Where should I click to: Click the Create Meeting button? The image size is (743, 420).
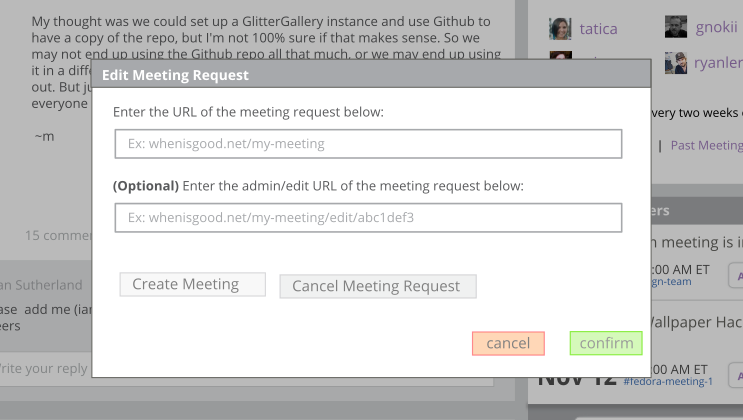tap(192, 284)
